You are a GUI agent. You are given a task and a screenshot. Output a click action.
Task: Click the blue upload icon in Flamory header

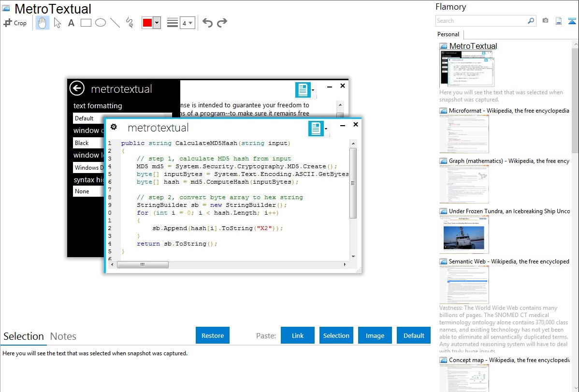[572, 21]
